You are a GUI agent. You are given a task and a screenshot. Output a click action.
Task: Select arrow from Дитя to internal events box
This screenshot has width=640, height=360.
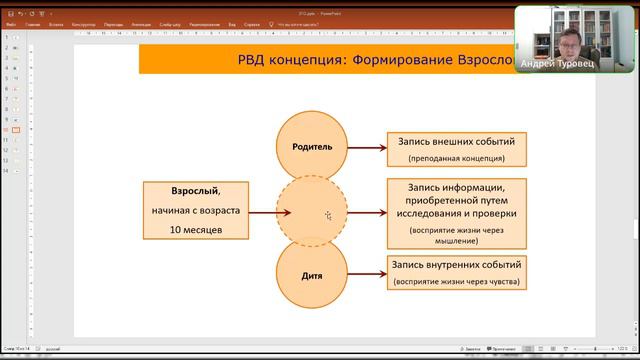coord(367,274)
